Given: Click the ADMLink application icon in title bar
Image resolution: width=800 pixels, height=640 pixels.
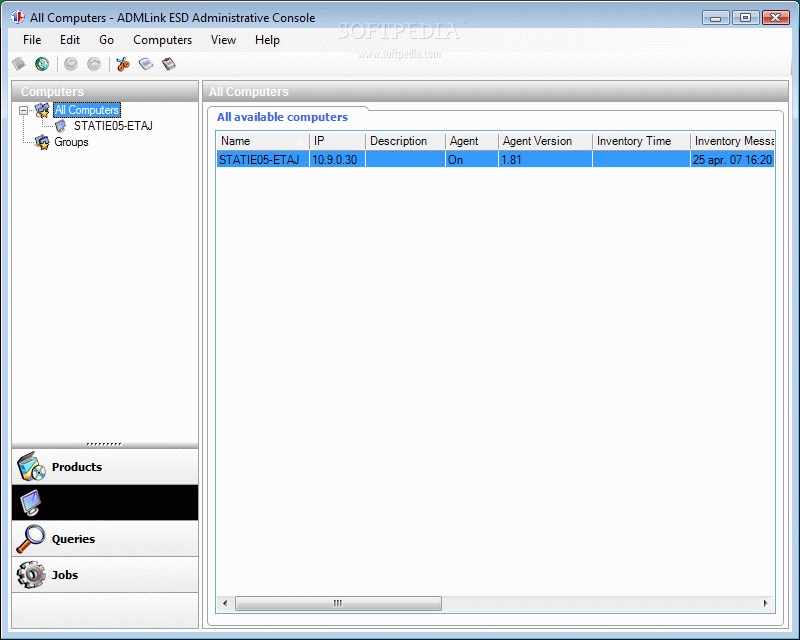Looking at the screenshot, I should point(17,17).
